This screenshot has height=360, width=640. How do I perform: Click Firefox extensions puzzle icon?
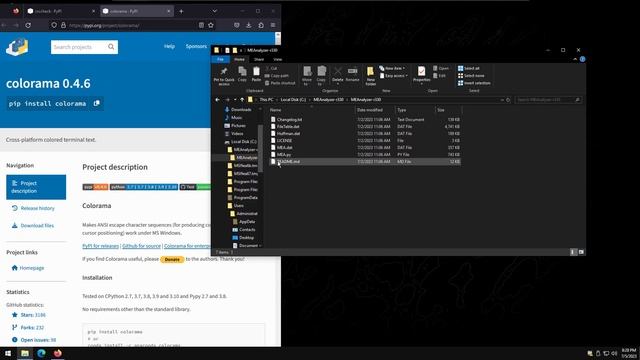click(x=261, y=25)
